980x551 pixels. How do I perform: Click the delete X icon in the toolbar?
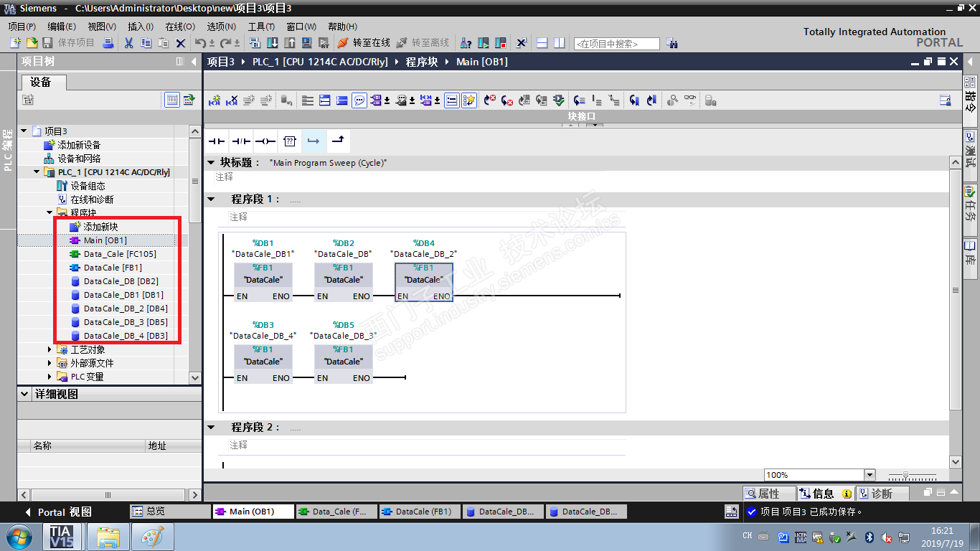tap(181, 43)
